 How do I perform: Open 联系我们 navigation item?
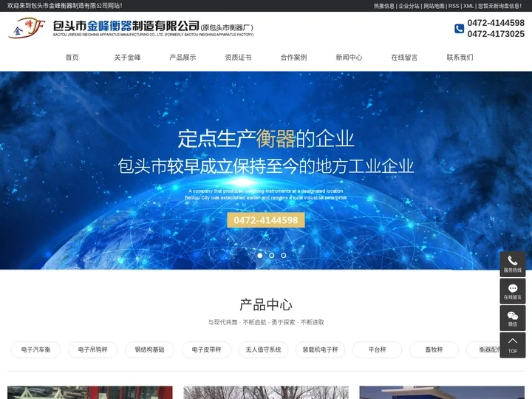click(x=460, y=58)
